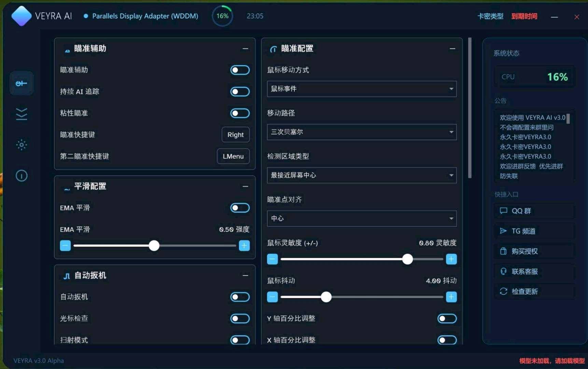Image resolution: width=588 pixels, height=369 pixels.
Task: Click the 自动扳机 panel header icon
Action: [x=67, y=276]
